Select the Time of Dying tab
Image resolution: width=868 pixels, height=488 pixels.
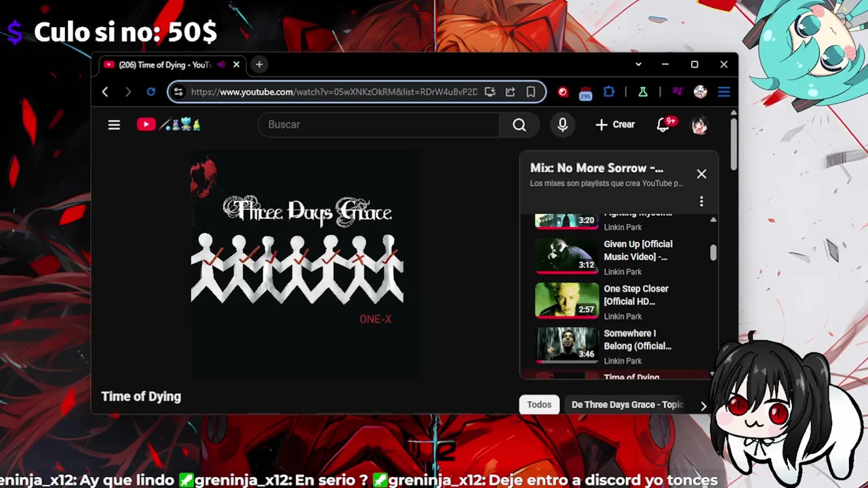[x=166, y=65]
